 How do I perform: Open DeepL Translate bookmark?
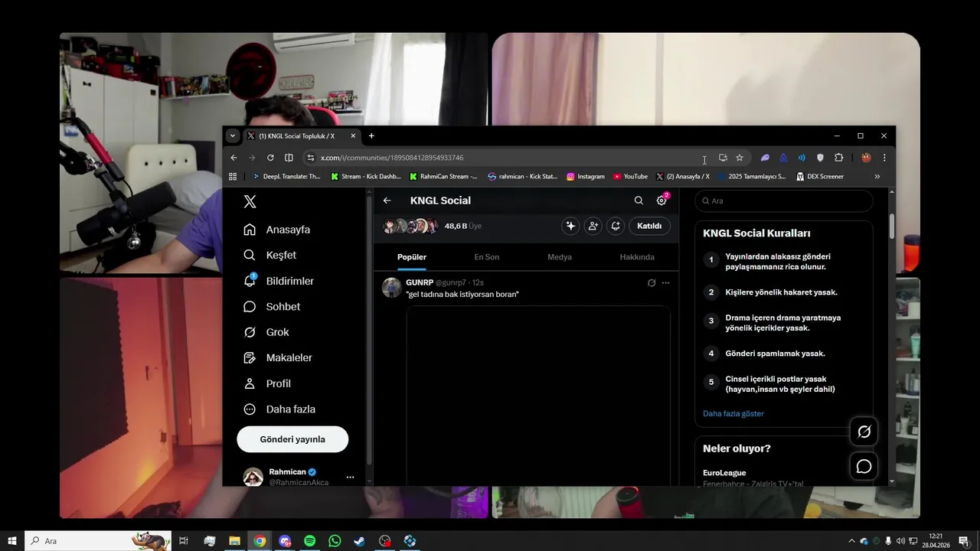287,176
